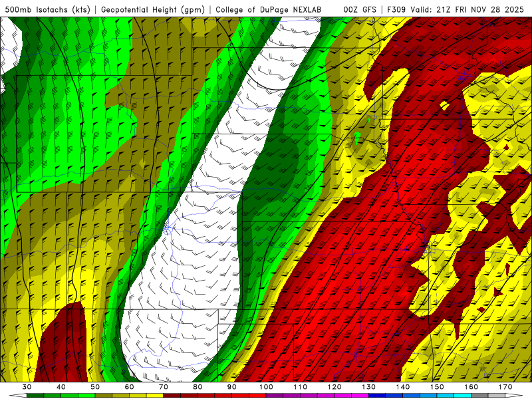Click the '150' value on the color scale

(x=438, y=387)
